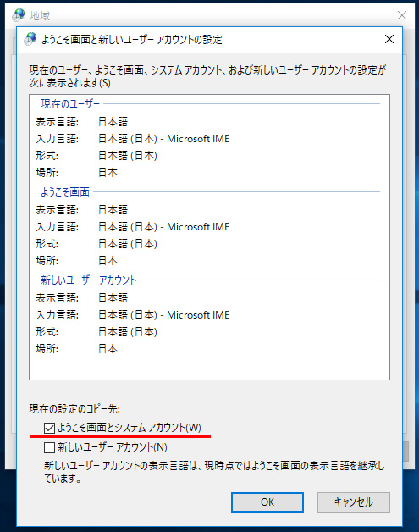Image resolution: width=419 pixels, height=532 pixels.
Task: Click the globe icon of 地域 window
Action: 19,15
